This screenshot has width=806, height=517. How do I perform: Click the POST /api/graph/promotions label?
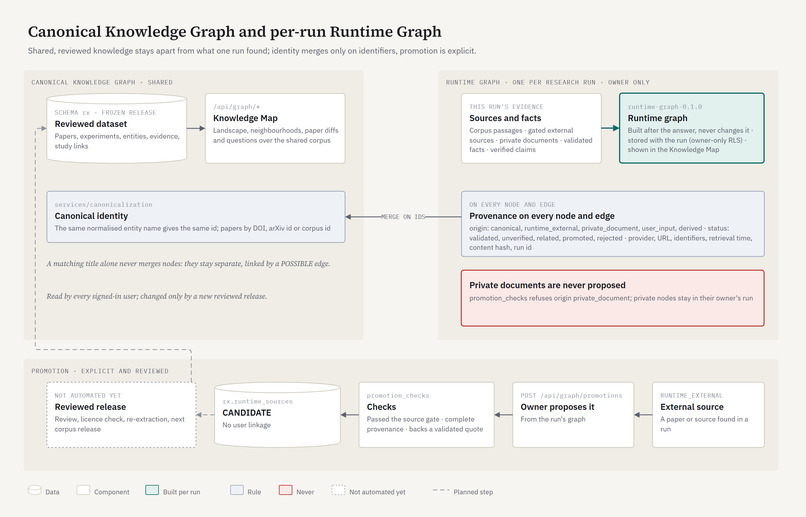click(571, 396)
